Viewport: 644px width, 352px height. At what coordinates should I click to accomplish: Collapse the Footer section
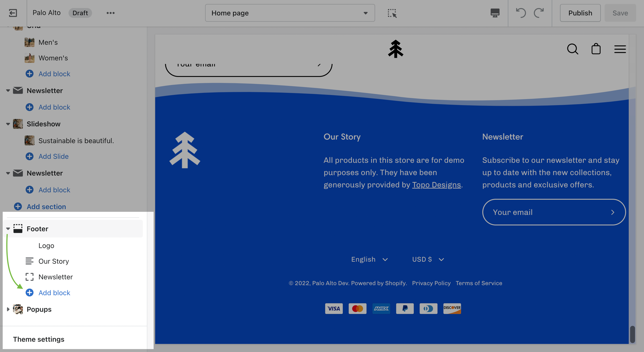pos(8,229)
